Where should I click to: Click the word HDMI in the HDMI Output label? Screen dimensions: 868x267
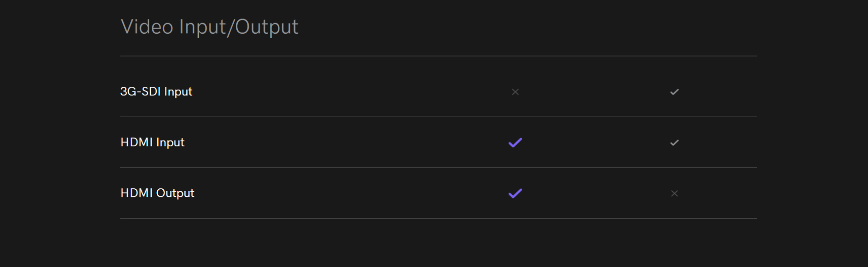(137, 193)
